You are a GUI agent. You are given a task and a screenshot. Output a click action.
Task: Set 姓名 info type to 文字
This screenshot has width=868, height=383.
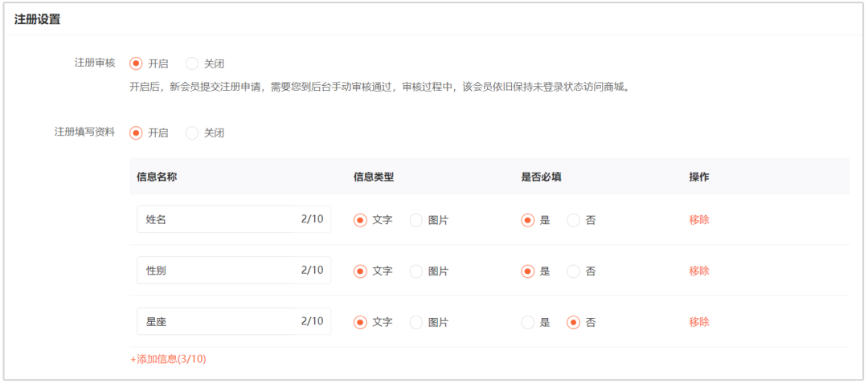361,220
